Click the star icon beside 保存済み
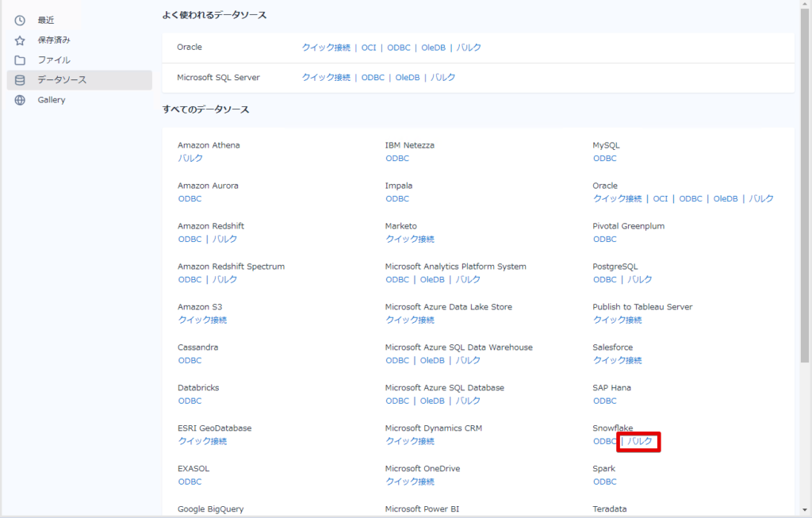The width and height of the screenshot is (812, 518). click(20, 40)
